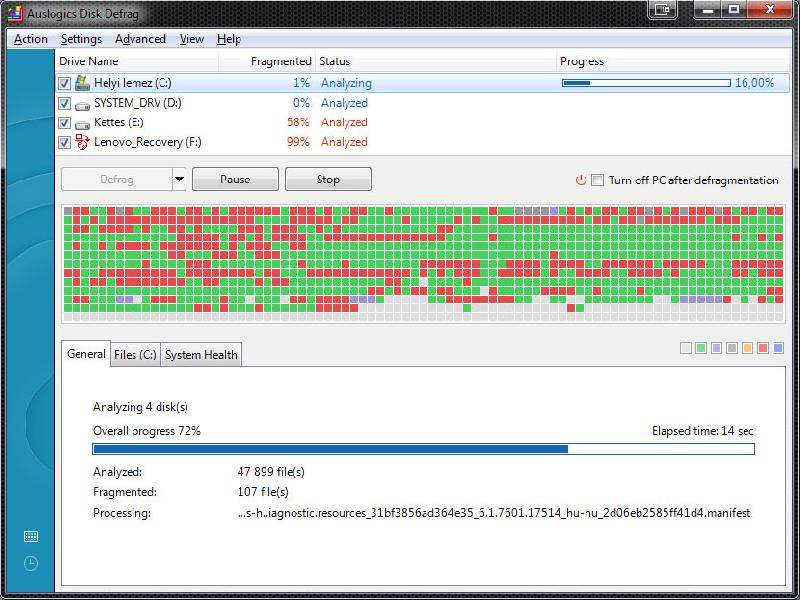Click the Lenovo_Recovery (F:) drive icon
800x600 pixels.
pos(82,141)
